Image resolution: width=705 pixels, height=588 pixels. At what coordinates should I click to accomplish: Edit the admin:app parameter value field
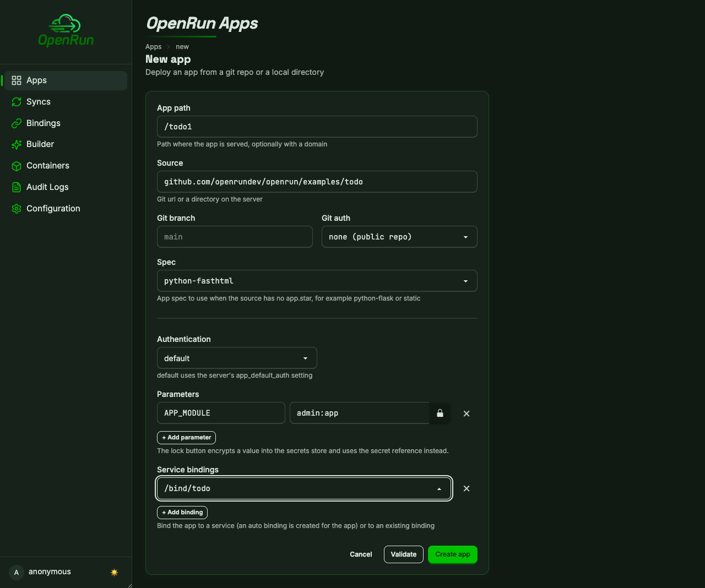pos(359,413)
